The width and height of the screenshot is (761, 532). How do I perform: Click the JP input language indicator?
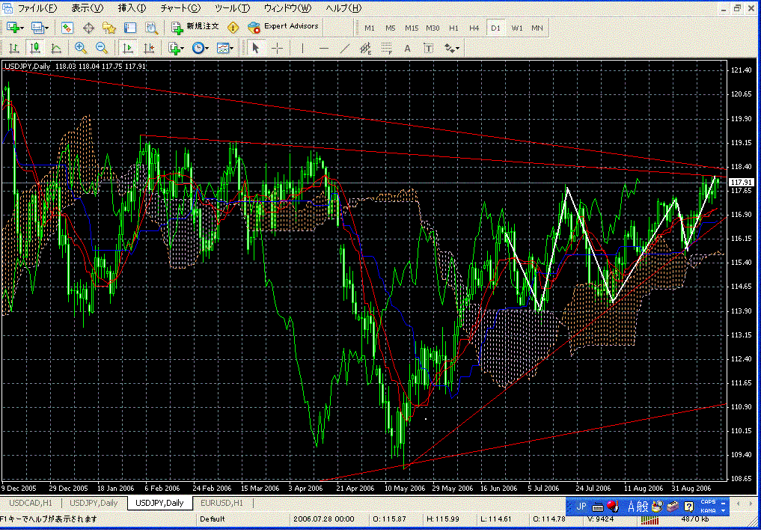(x=581, y=507)
